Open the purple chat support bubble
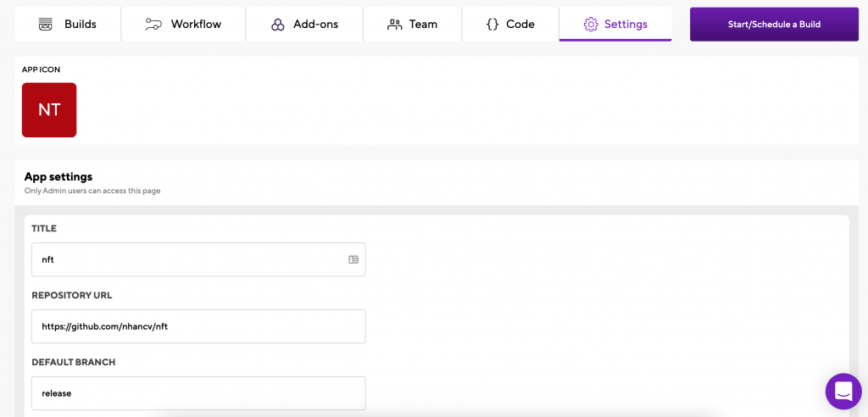The image size is (868, 417). [843, 391]
